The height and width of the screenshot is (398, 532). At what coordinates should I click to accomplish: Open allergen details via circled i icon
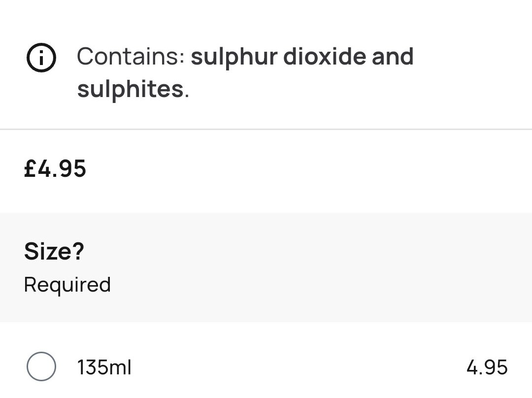(41, 58)
